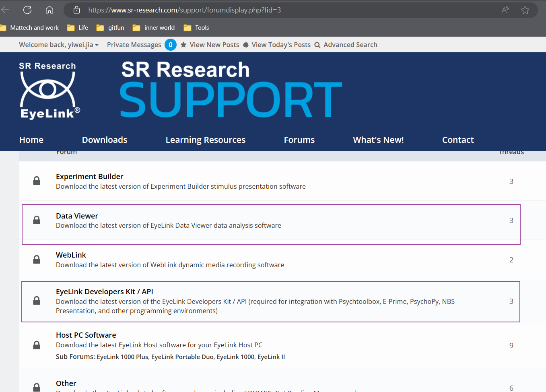This screenshot has height=392, width=546.
Task: Open the Life bookmark folder
Action: [x=78, y=27]
